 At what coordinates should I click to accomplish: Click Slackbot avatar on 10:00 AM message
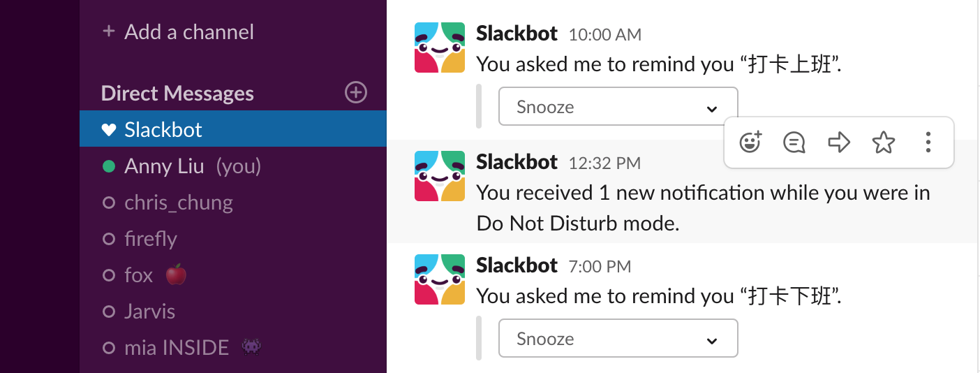pyautogui.click(x=440, y=47)
